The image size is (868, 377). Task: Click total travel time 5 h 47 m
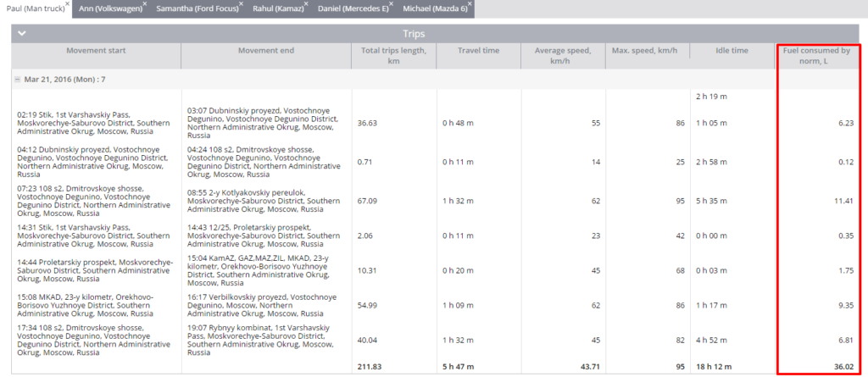tap(458, 367)
